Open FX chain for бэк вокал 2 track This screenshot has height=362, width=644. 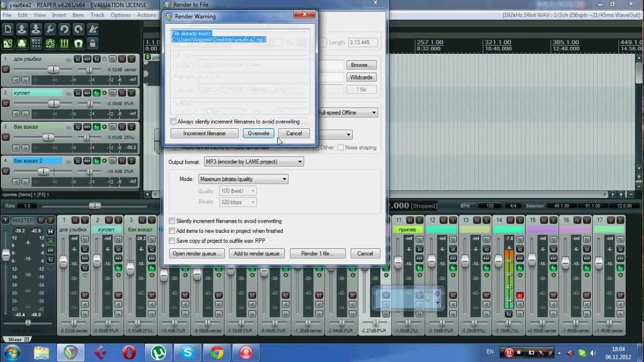tap(97, 161)
